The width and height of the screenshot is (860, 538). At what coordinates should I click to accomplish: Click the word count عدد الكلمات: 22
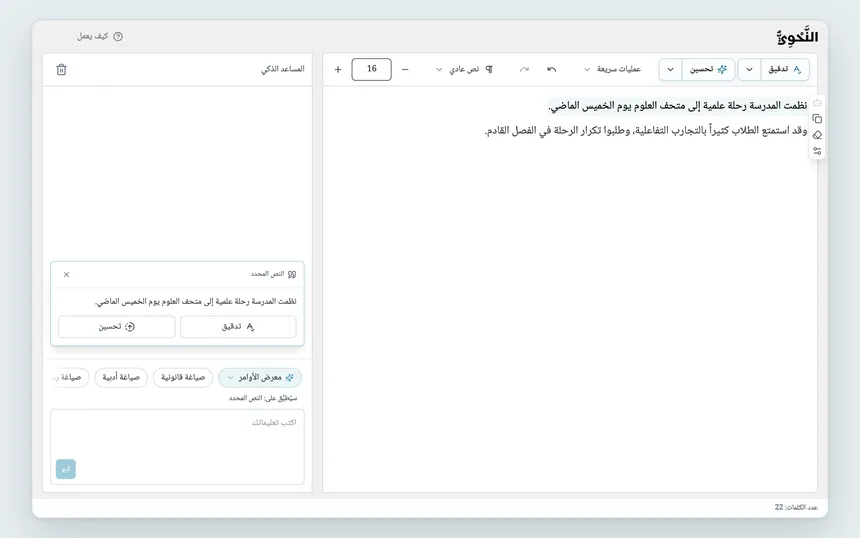796,507
